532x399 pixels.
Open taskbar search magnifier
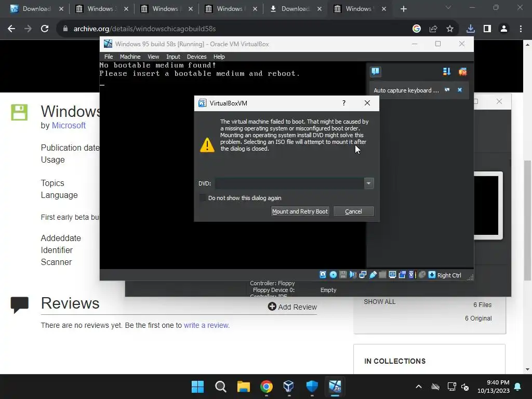pyautogui.click(x=220, y=387)
